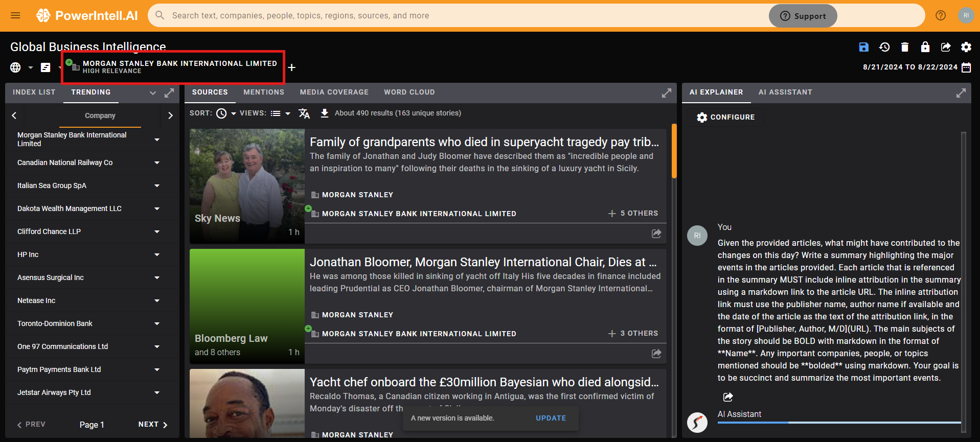Screen dimensions: 980x442
Task: Click the PREV page button
Action: 31,425
